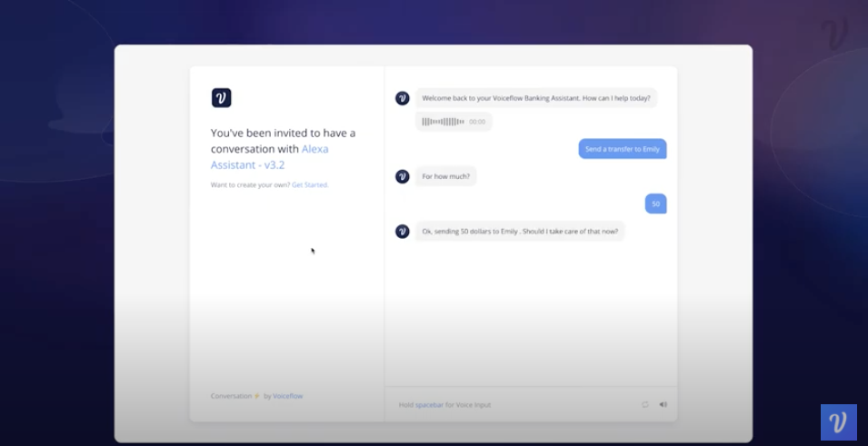Screen dimensions: 868x446
Task: Mute the speaker volume icon
Action: point(663,404)
